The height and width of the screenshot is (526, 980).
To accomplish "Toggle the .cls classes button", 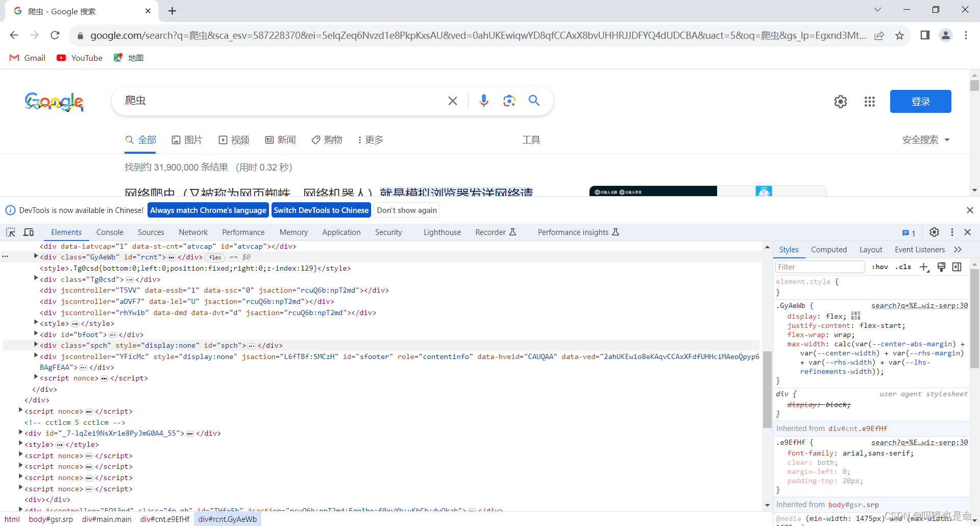I will tap(903, 267).
